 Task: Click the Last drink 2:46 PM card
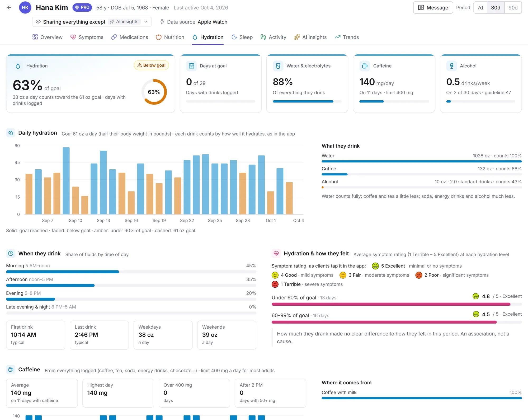[x=99, y=335]
